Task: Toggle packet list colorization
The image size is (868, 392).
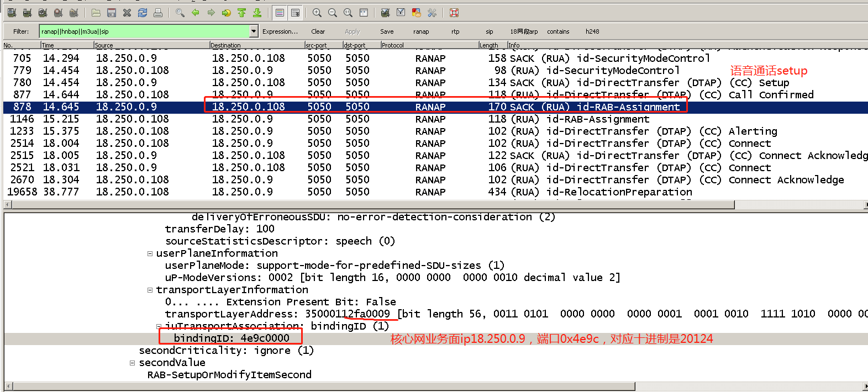Action: point(280,13)
